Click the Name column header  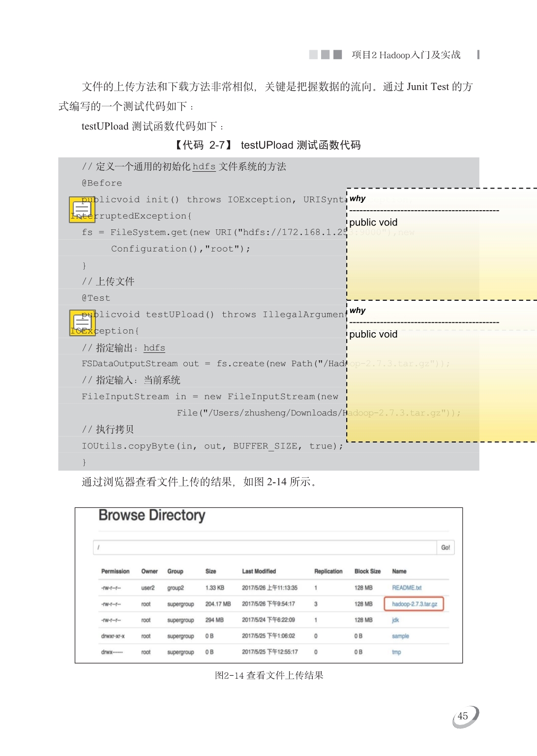pyautogui.click(x=399, y=571)
